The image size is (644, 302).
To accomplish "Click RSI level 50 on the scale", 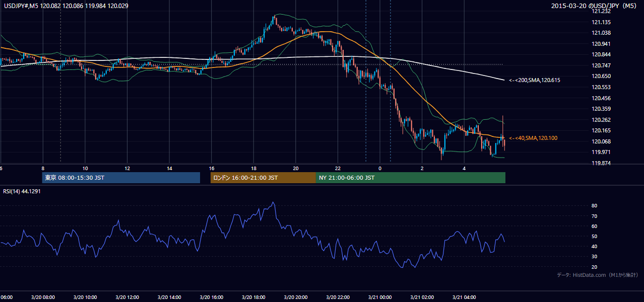I will pos(595,236).
